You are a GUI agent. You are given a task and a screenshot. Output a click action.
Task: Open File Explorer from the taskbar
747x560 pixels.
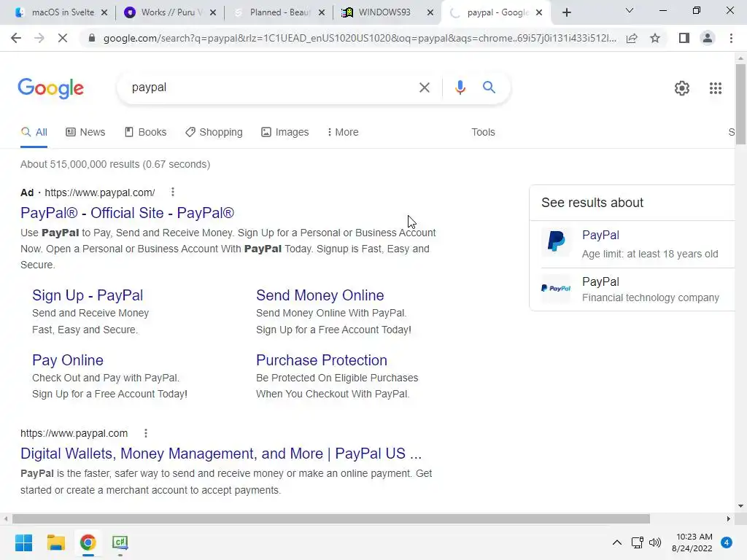(x=55, y=542)
